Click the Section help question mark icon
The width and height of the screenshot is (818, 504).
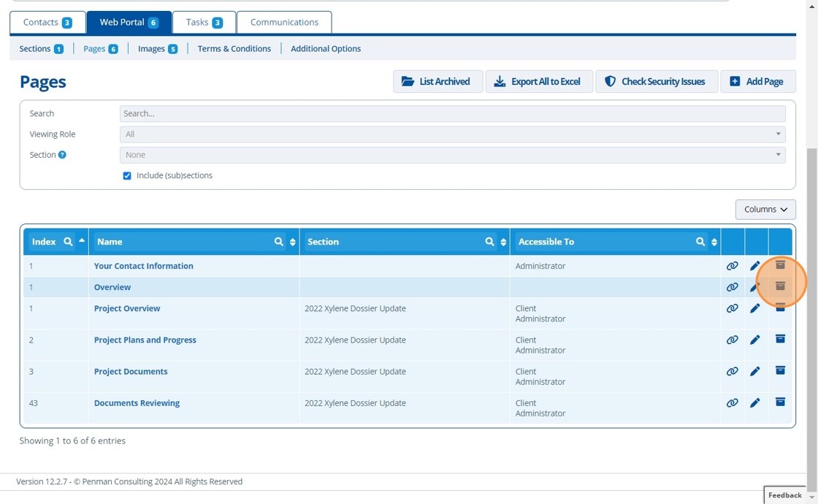[62, 155]
